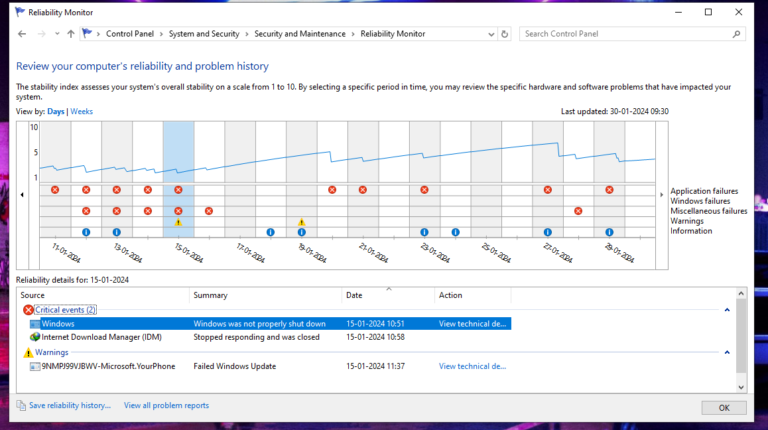
Task: Select application failure icon on 23-01-2024
Action: pyautogui.click(x=424, y=190)
